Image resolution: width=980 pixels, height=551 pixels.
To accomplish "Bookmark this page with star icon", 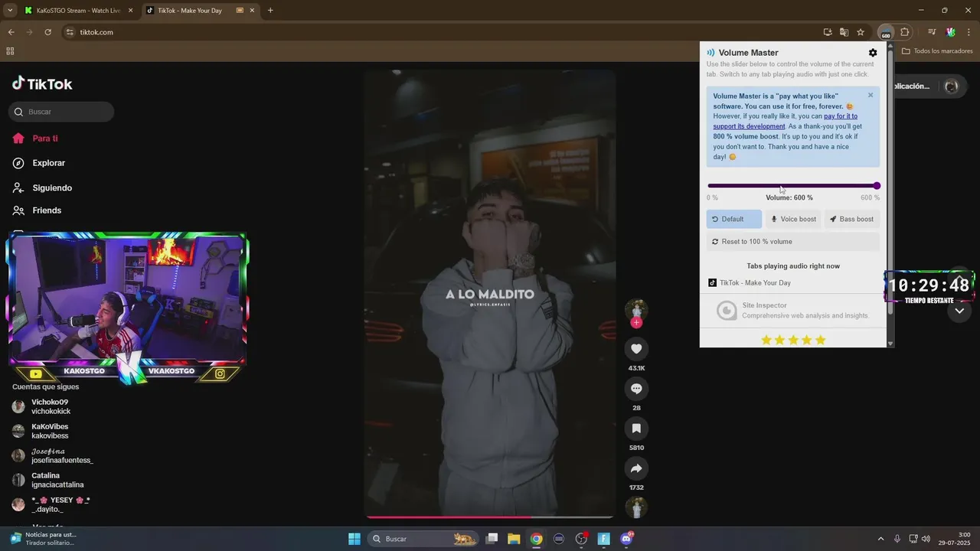I will 861,32.
